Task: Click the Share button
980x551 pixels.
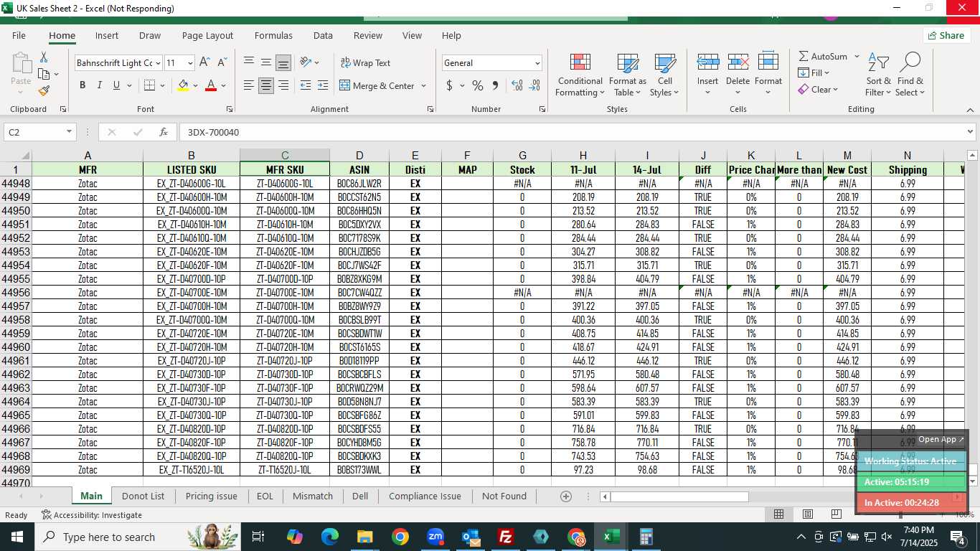Action: [946, 35]
